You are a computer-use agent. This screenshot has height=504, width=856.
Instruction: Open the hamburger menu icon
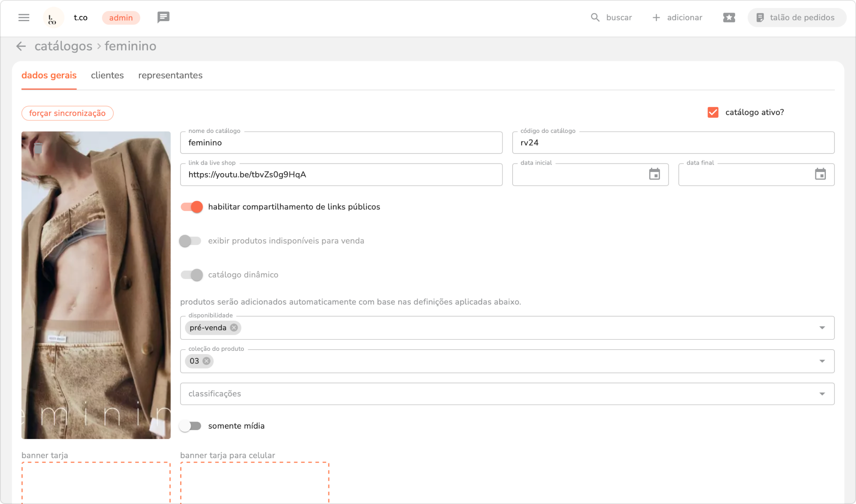[x=24, y=17]
